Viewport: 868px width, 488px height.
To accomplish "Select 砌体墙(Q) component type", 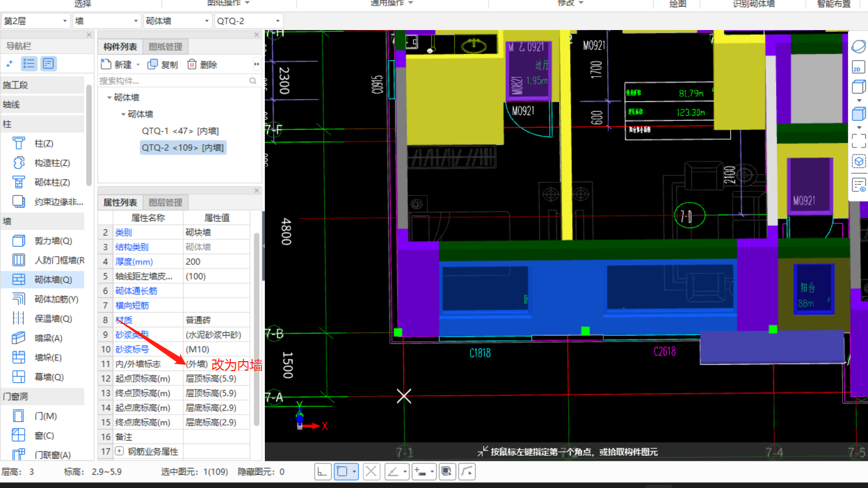I will [43, 280].
